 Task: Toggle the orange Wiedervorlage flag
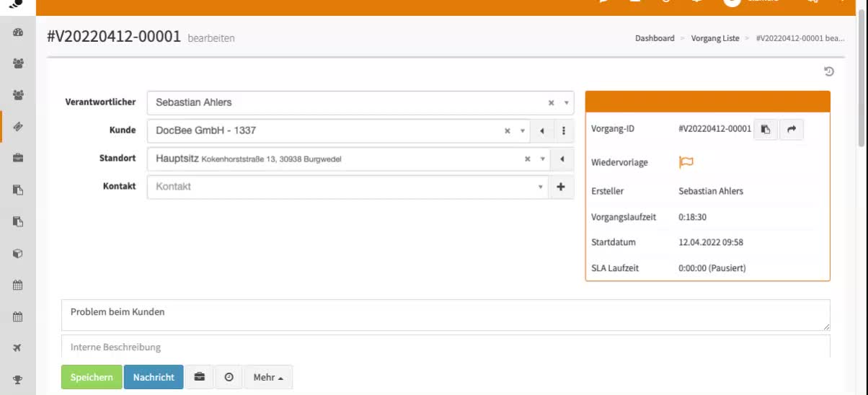pos(686,162)
